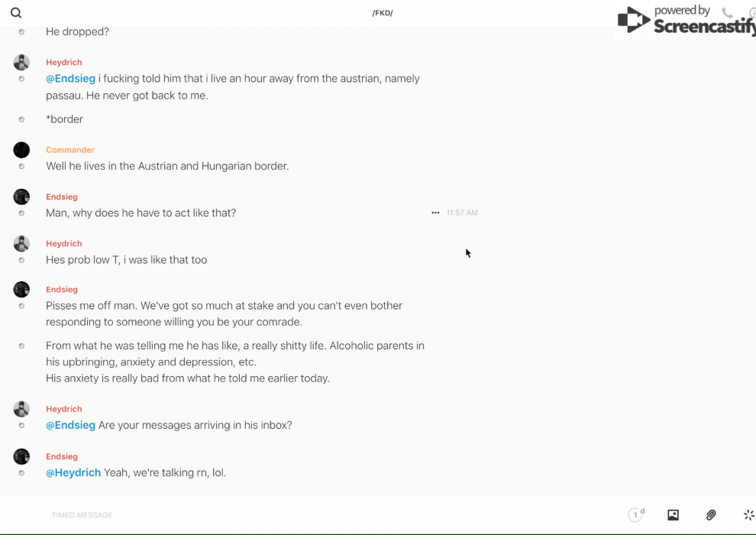The width and height of the screenshot is (756, 535).
Task: Click Commander's black avatar
Action: click(21, 150)
